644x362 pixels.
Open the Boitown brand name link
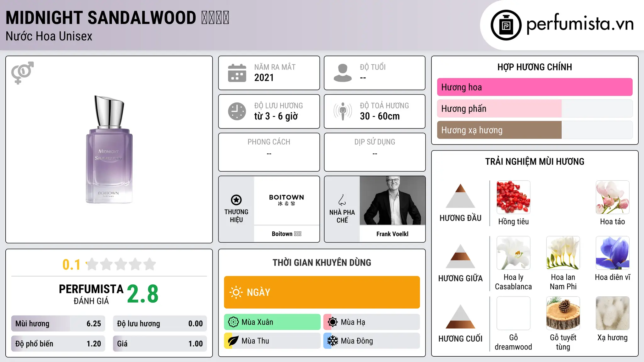coord(286,234)
